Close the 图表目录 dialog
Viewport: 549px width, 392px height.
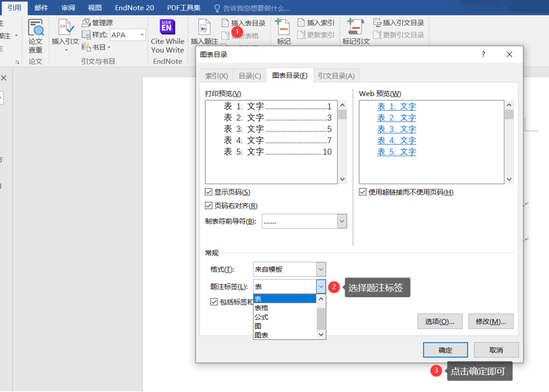click(x=509, y=54)
